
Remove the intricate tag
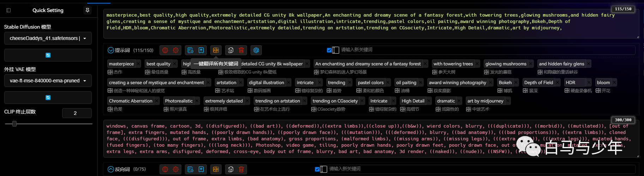click(x=320, y=83)
